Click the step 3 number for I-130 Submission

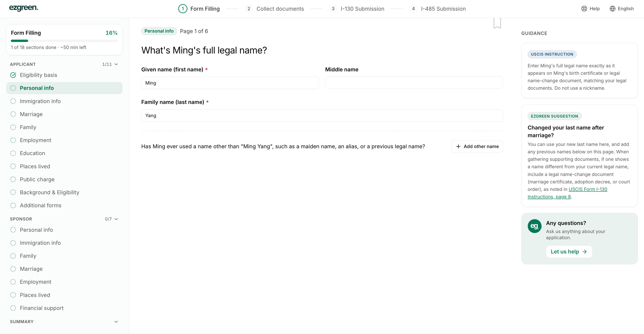(333, 9)
